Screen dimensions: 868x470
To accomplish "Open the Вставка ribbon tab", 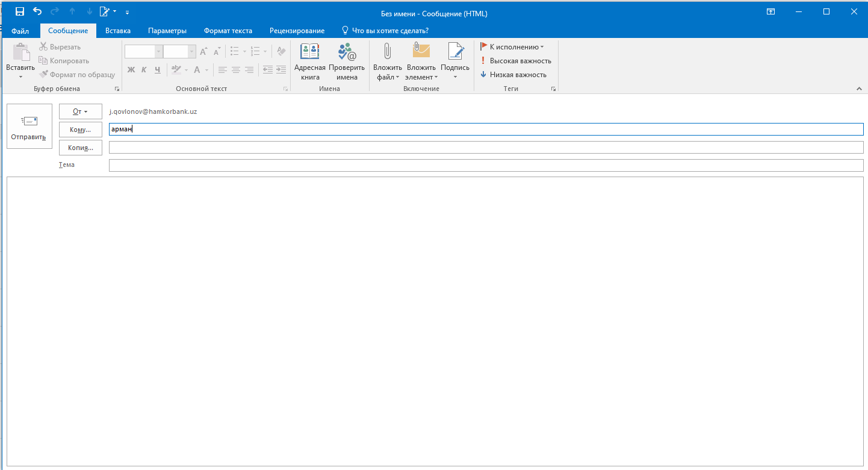I will (118, 31).
